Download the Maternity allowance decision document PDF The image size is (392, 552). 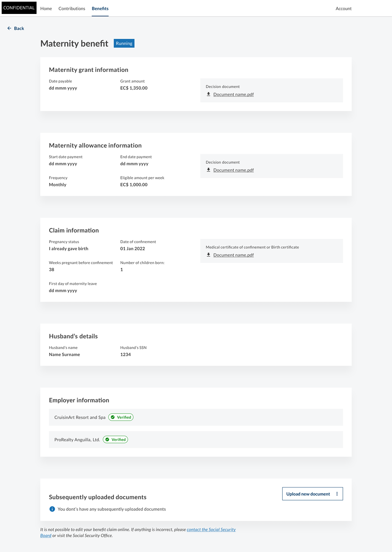(233, 170)
